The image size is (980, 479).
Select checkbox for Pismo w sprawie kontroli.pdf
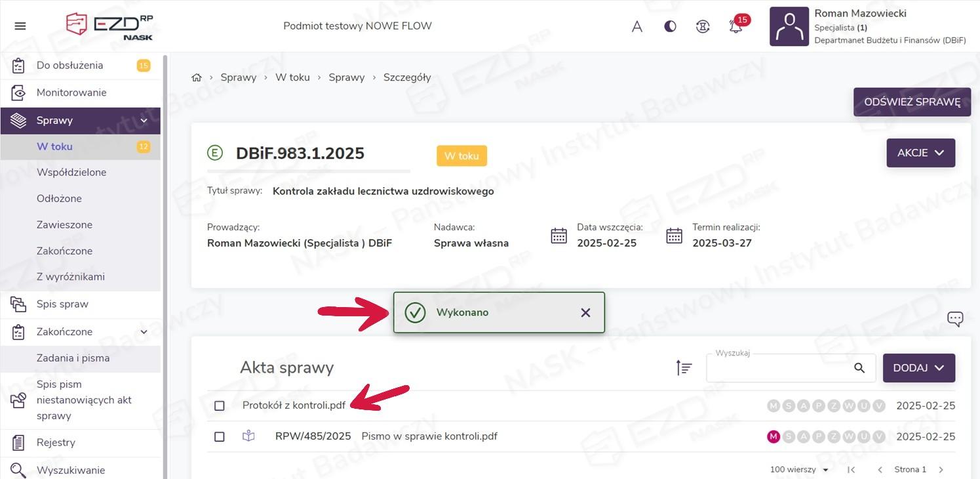(220, 437)
